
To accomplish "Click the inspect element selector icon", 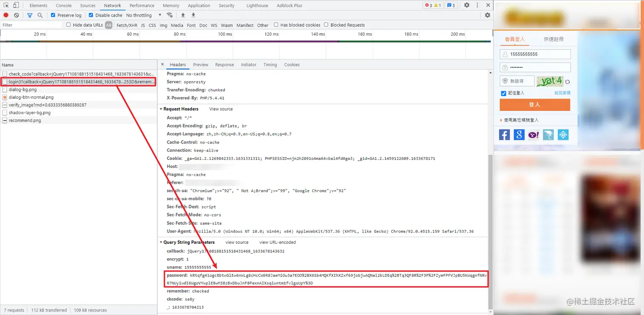I will tap(6, 5).
